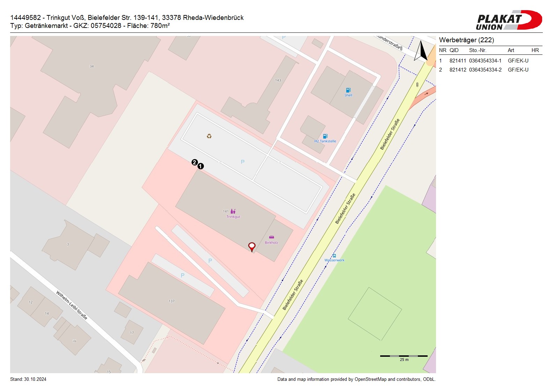Click the Shell fuel station icon

tap(348, 90)
